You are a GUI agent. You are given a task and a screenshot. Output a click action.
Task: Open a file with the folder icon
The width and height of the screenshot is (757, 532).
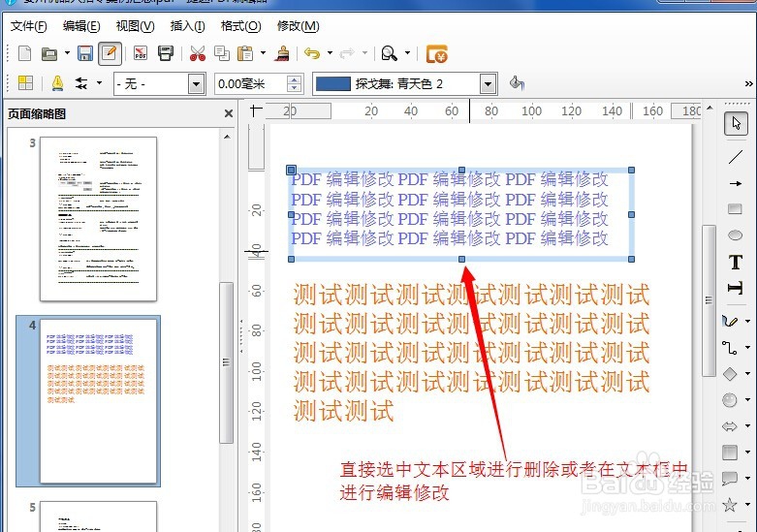49,53
